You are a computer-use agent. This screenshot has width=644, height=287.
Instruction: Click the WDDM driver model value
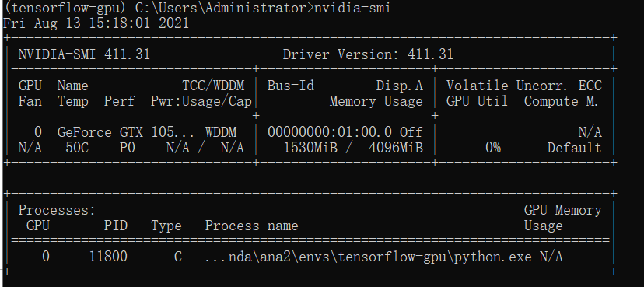pos(221,132)
